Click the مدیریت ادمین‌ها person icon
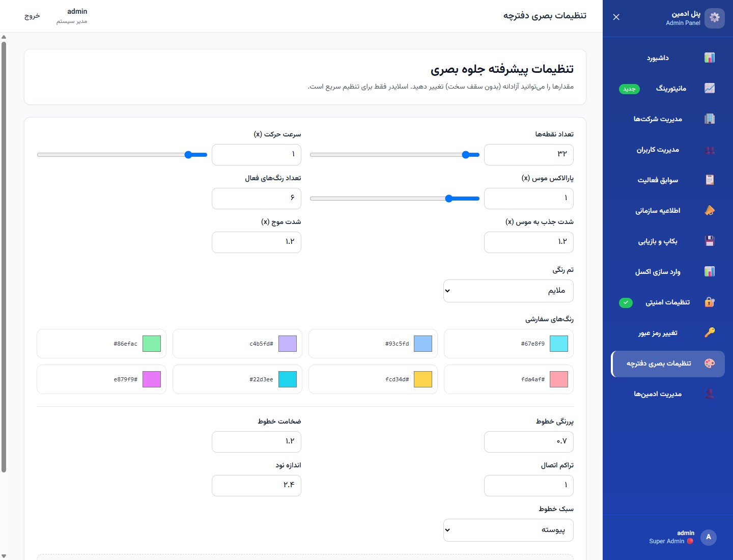 tap(710, 394)
